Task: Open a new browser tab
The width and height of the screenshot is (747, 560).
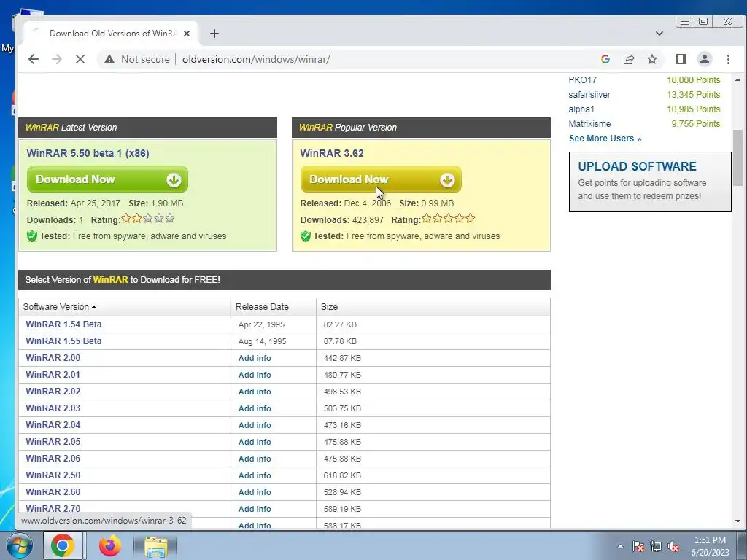Action: [214, 34]
